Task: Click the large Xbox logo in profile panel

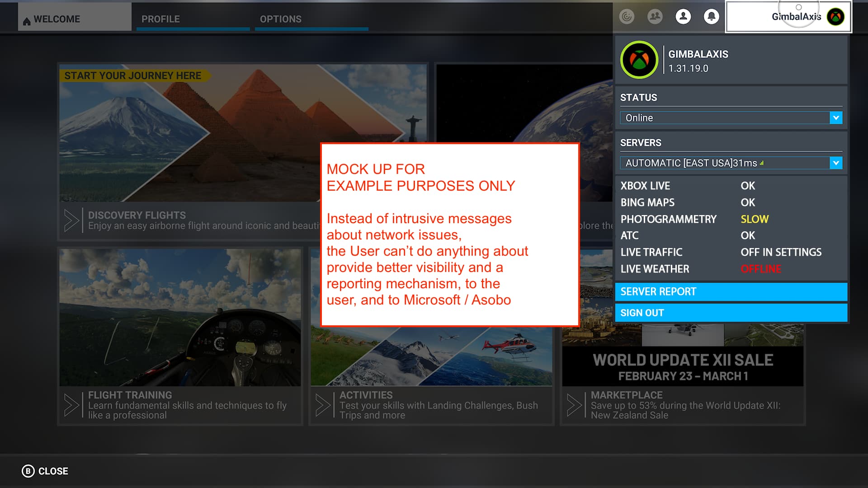Action: pyautogui.click(x=639, y=60)
